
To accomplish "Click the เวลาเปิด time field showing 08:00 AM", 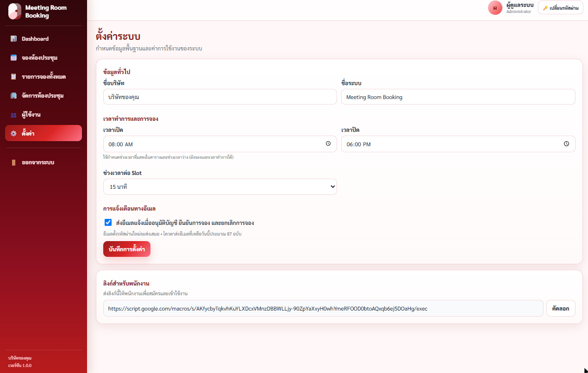I will 220,144.
